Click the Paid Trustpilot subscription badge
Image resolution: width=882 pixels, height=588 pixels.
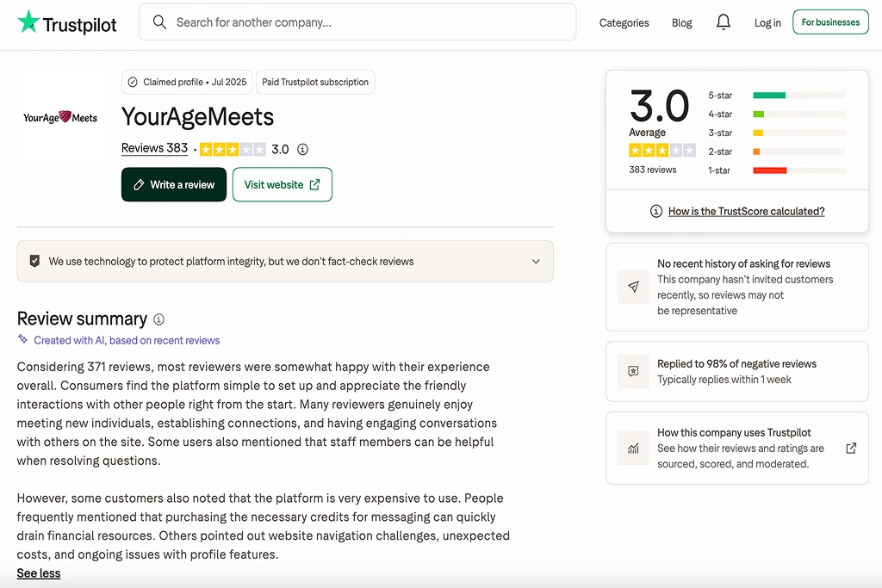(x=315, y=82)
